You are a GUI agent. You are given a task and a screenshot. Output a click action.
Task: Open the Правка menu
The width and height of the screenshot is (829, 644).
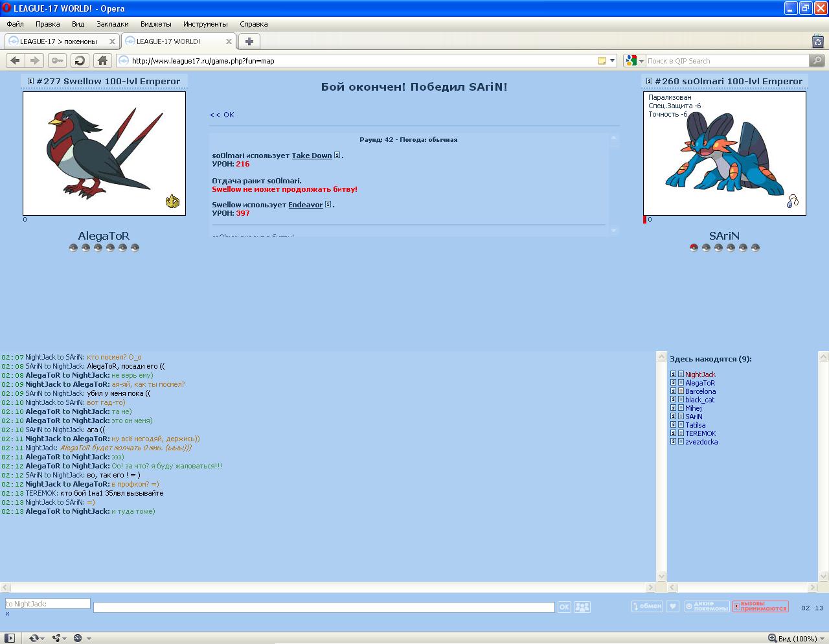tap(48, 24)
